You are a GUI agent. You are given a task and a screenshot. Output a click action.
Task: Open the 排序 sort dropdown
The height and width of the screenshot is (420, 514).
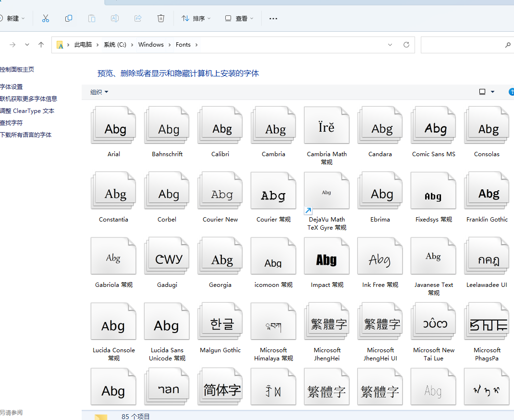pos(196,18)
